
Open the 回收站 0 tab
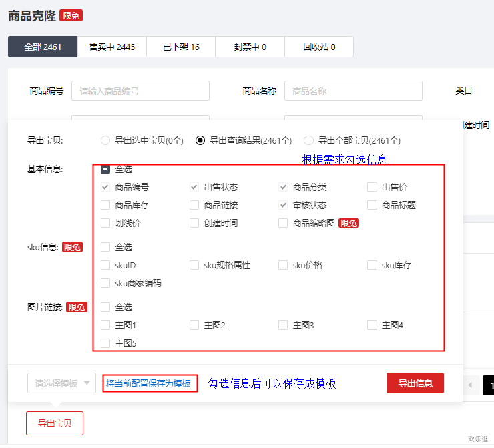tap(319, 47)
